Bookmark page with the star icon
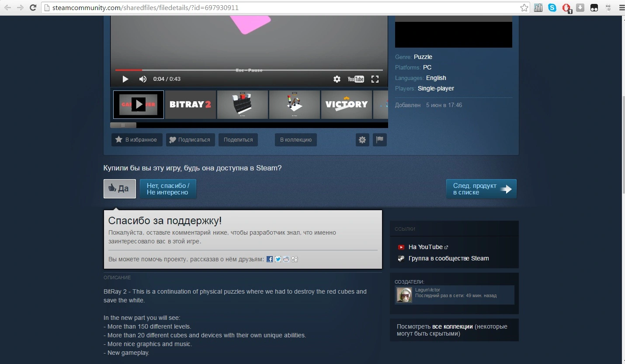Viewport: 625px width, 364px height. tap(524, 8)
